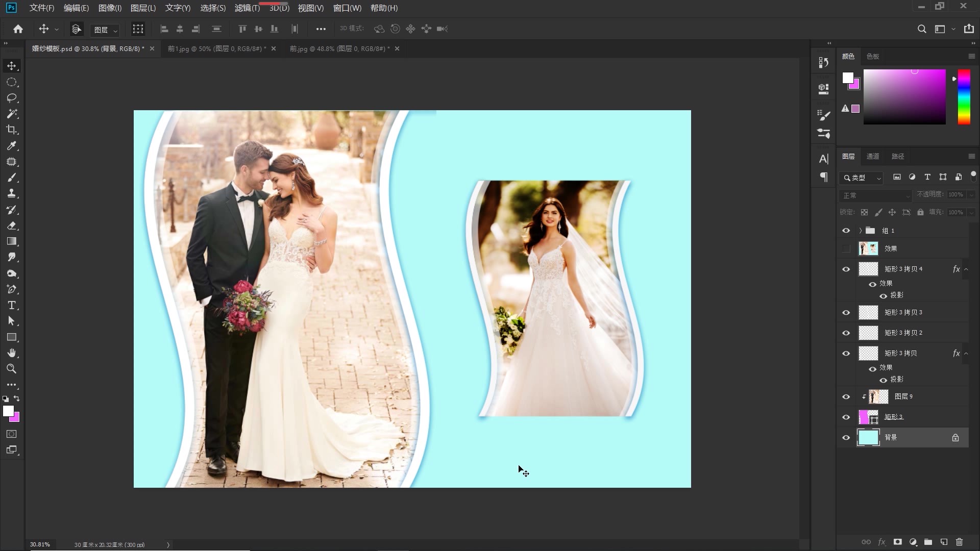Click the Delete layer trash icon
The image size is (980, 551).
click(960, 542)
